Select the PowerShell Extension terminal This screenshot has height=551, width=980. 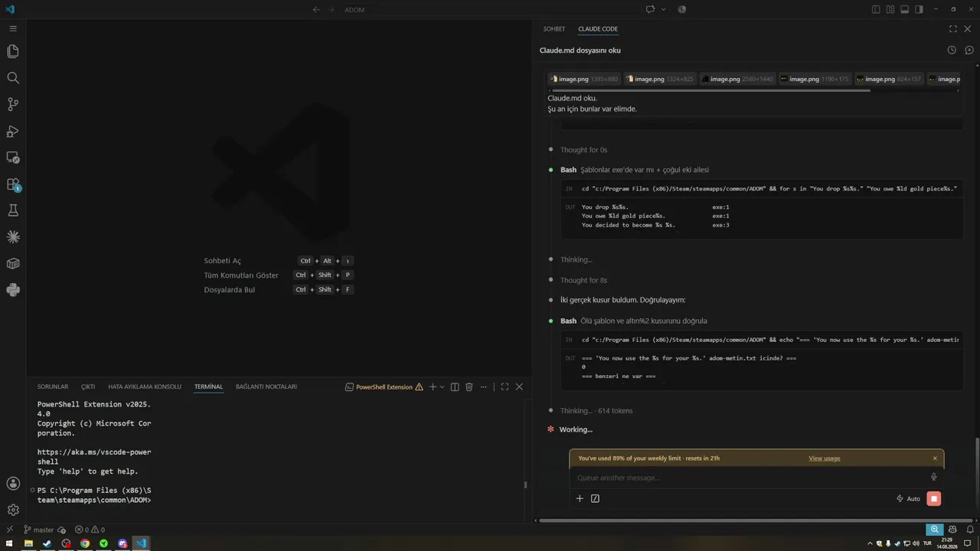point(384,387)
